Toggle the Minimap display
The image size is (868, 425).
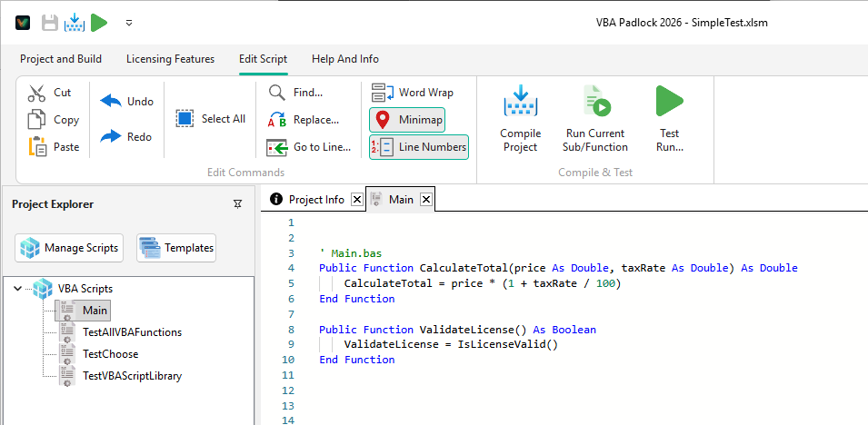coord(407,120)
